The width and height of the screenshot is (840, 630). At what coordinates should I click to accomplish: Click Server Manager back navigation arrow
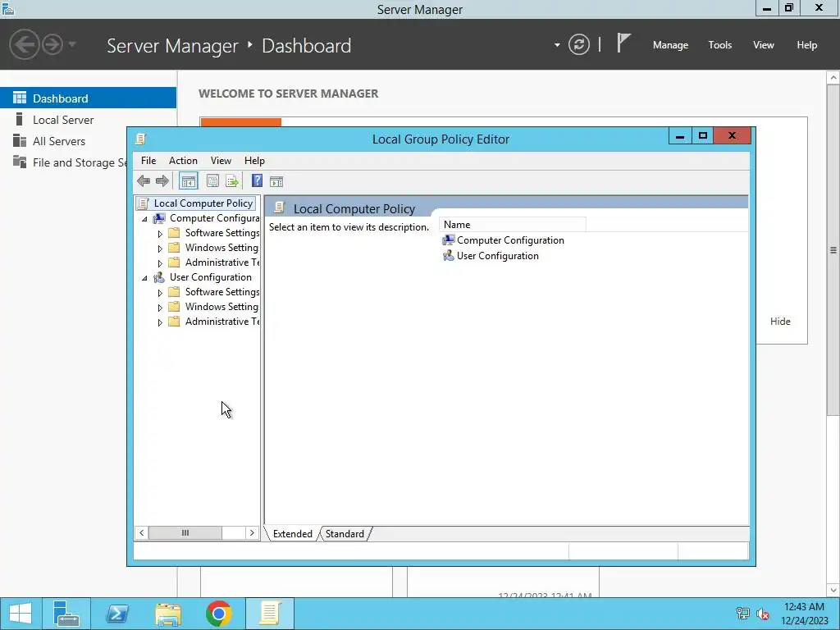pyautogui.click(x=24, y=44)
